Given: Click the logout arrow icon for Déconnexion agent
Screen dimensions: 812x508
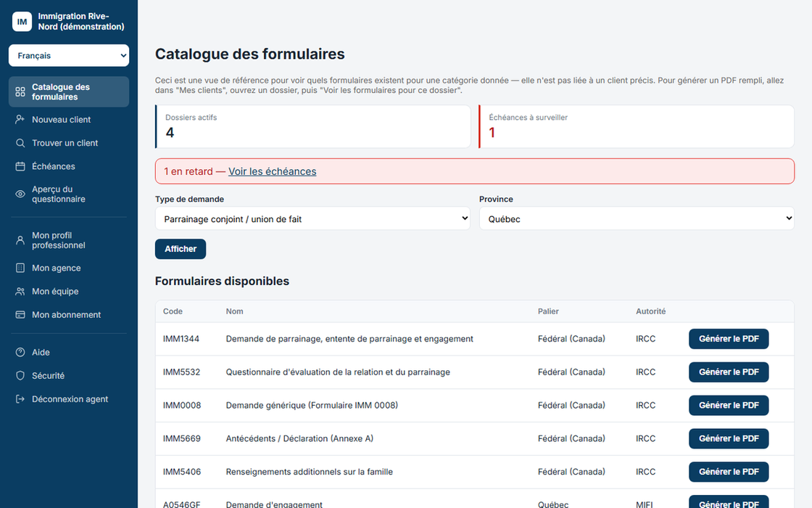Looking at the screenshot, I should (x=20, y=399).
